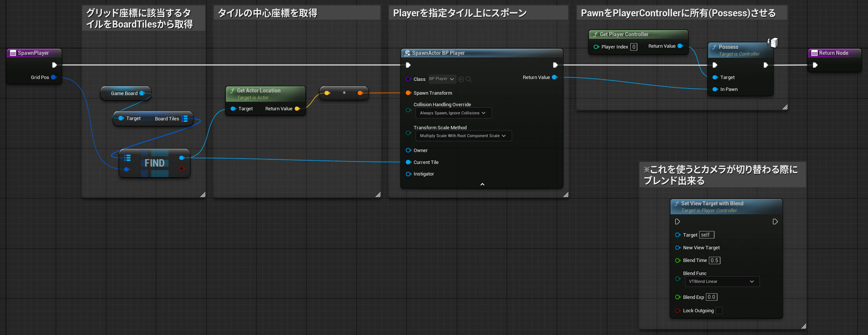The height and width of the screenshot is (335, 868).
Task: Click Return Node execution input pin
Action: [815, 65]
